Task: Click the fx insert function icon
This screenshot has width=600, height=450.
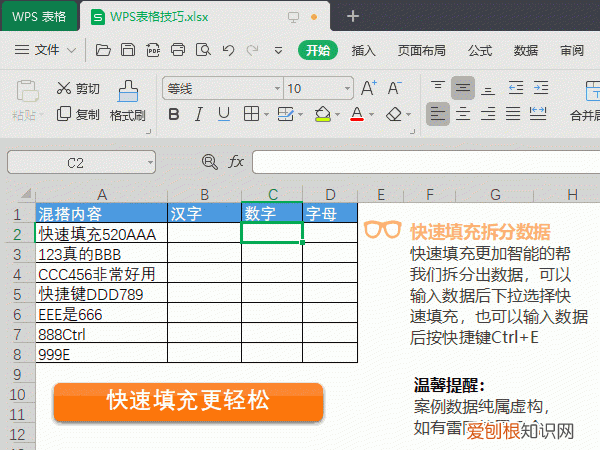Action: pyautogui.click(x=236, y=162)
